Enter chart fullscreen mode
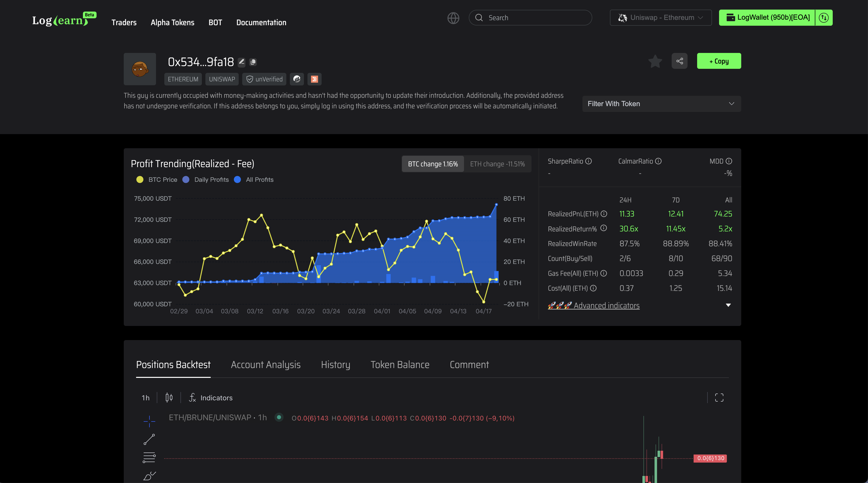 coord(719,398)
